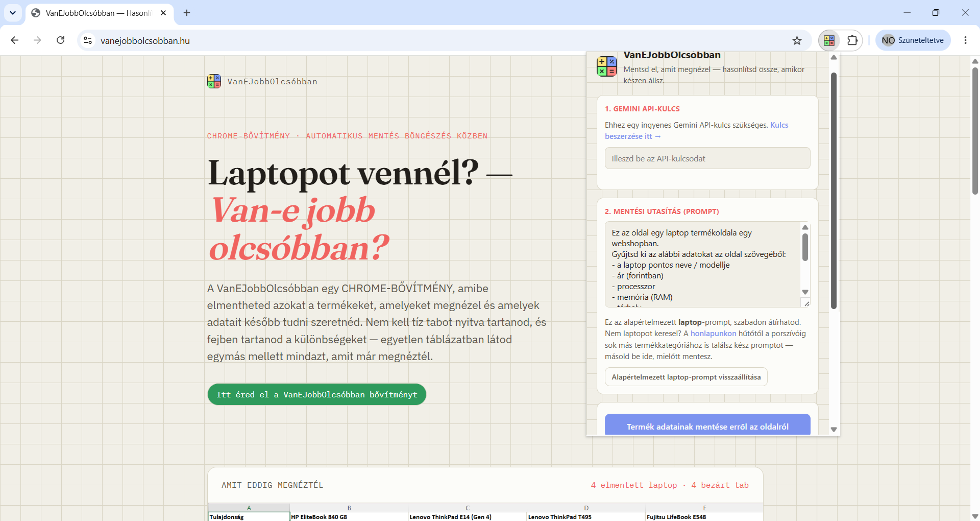Viewport: 980px width, 521px height.
Task: Click the popup vertical scrollbar thumb
Action: click(834, 191)
